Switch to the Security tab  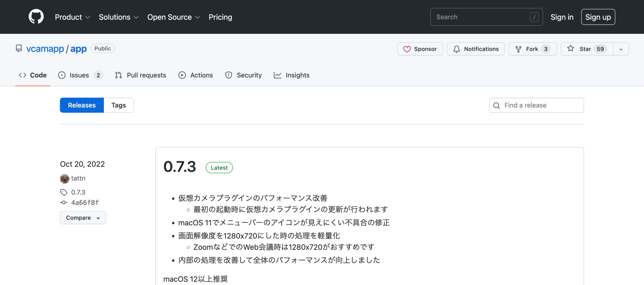243,75
